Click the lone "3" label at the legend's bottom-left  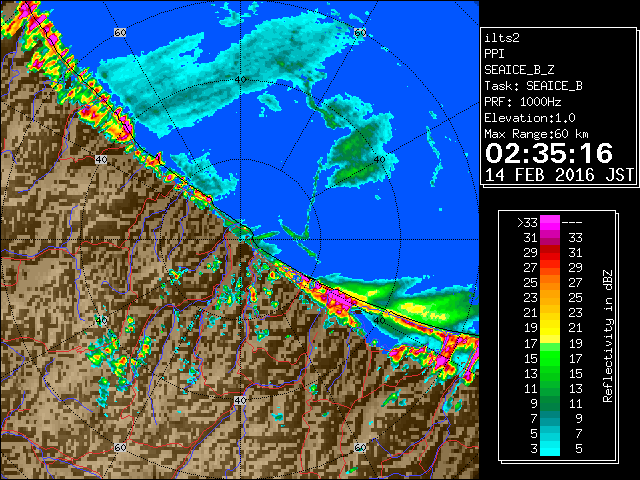pyautogui.click(x=534, y=449)
